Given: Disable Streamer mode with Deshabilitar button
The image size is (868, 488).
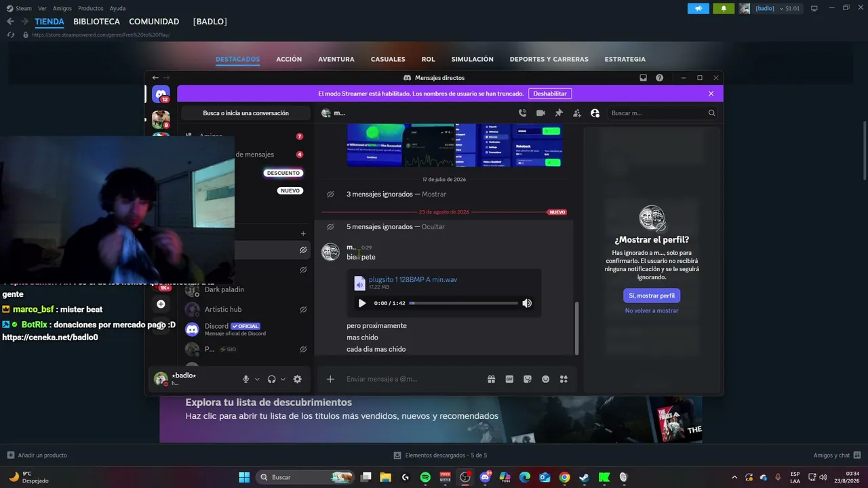Looking at the screenshot, I should pos(550,94).
